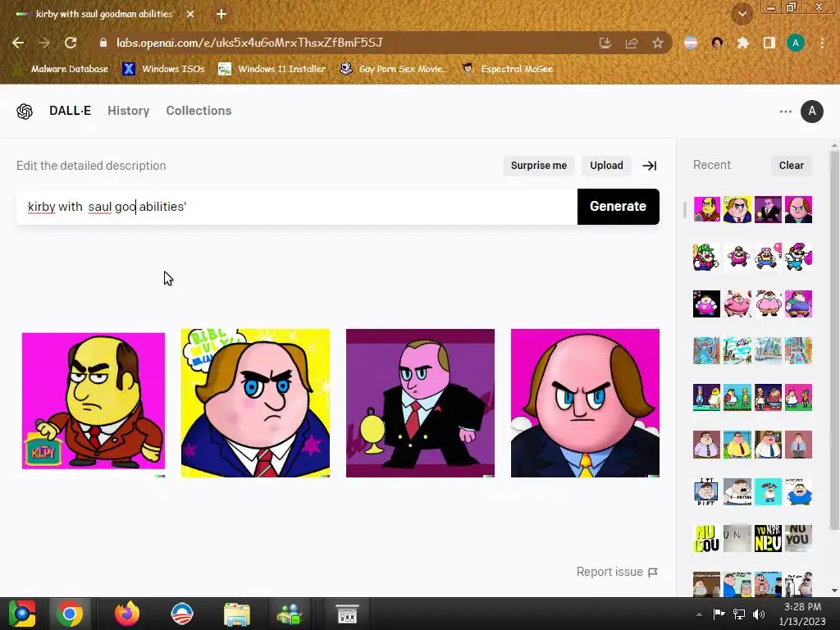Close the kirby with saul goodman tab
The image size is (840, 630).
[x=190, y=14]
